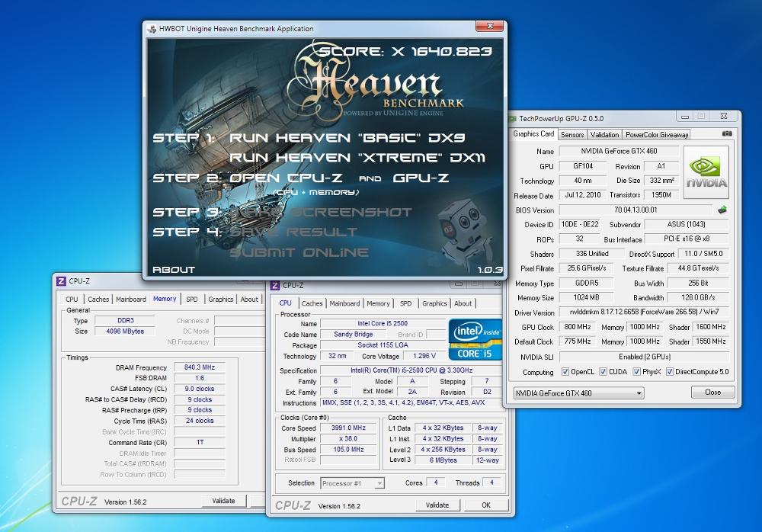Click the GPU-Z camera screenshot icon
This screenshot has height=532, width=762.
[726, 133]
